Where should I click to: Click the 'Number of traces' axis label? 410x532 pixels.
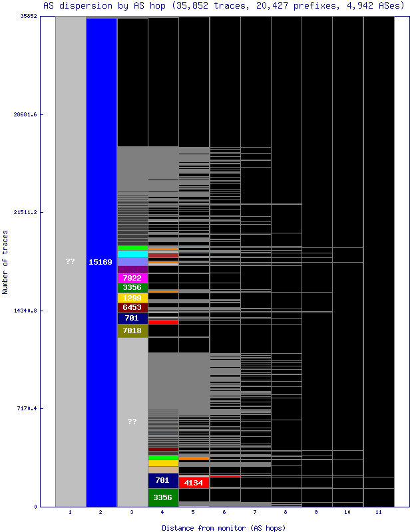(5, 262)
